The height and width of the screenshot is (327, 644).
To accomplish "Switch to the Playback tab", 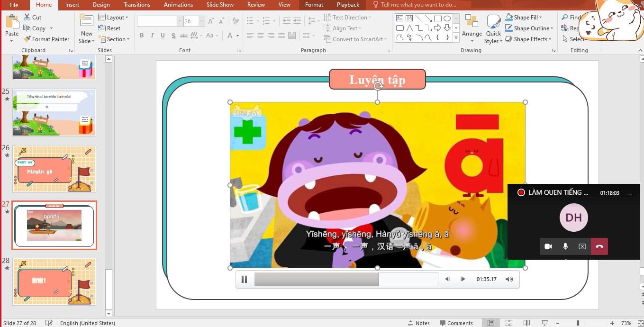I will pos(348,5).
